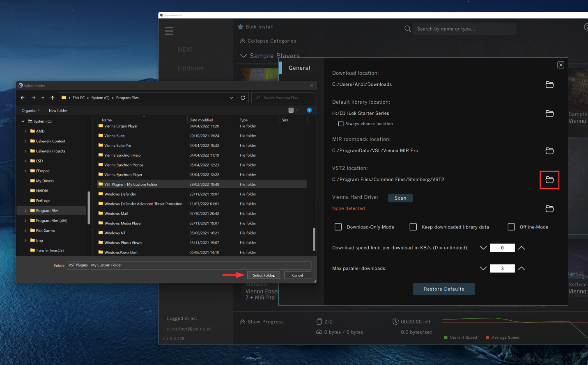588x365 pixels.
Task: Browse for Default library location folder
Action: click(549, 114)
